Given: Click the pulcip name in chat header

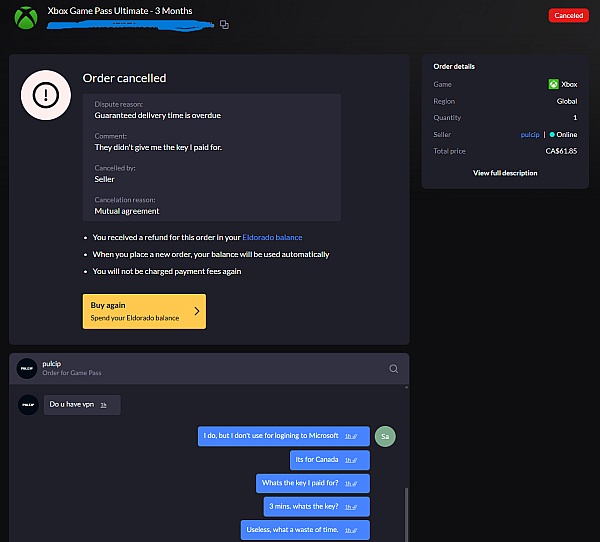Looking at the screenshot, I should coord(52,364).
